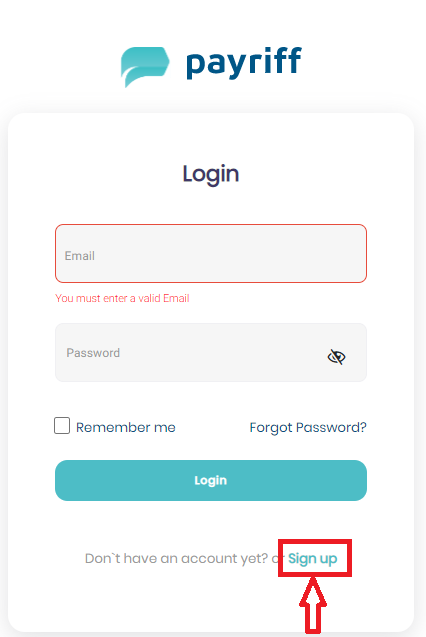Click the Don't have an account yet text
426x637 pixels.
tap(176, 559)
